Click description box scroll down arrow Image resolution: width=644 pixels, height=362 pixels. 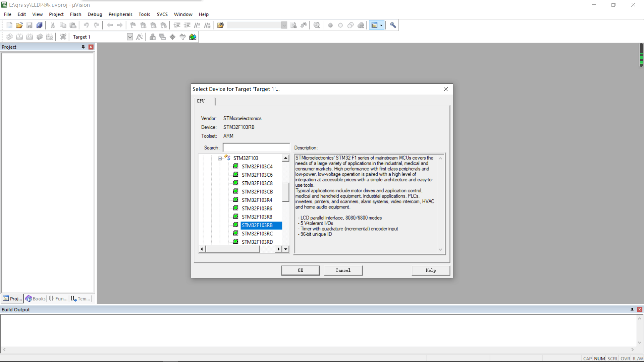point(440,250)
